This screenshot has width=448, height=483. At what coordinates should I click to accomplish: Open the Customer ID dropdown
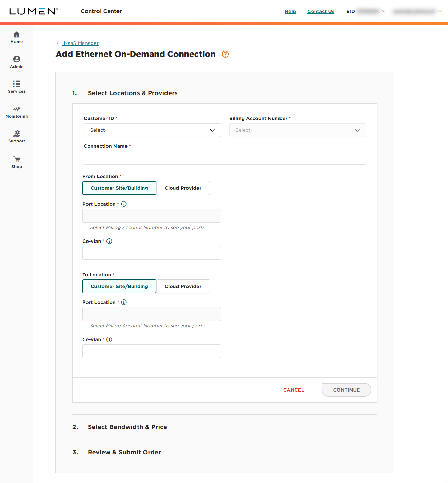(x=152, y=130)
